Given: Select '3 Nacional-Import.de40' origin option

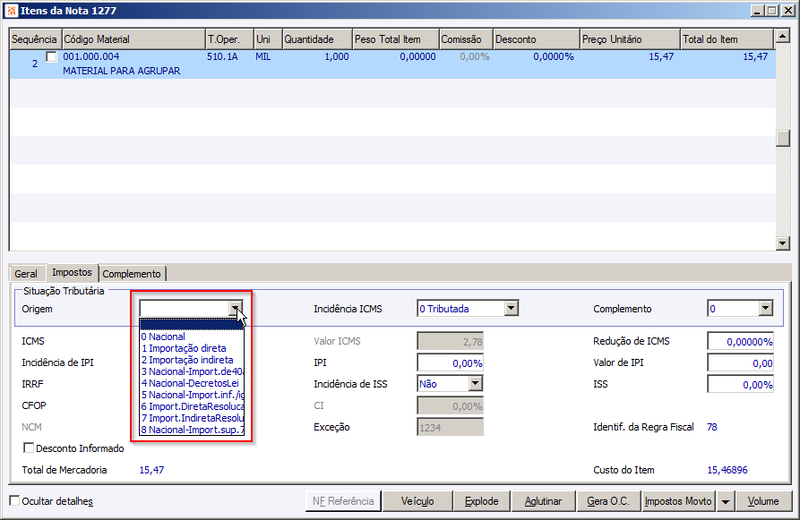Looking at the screenshot, I should 192,372.
